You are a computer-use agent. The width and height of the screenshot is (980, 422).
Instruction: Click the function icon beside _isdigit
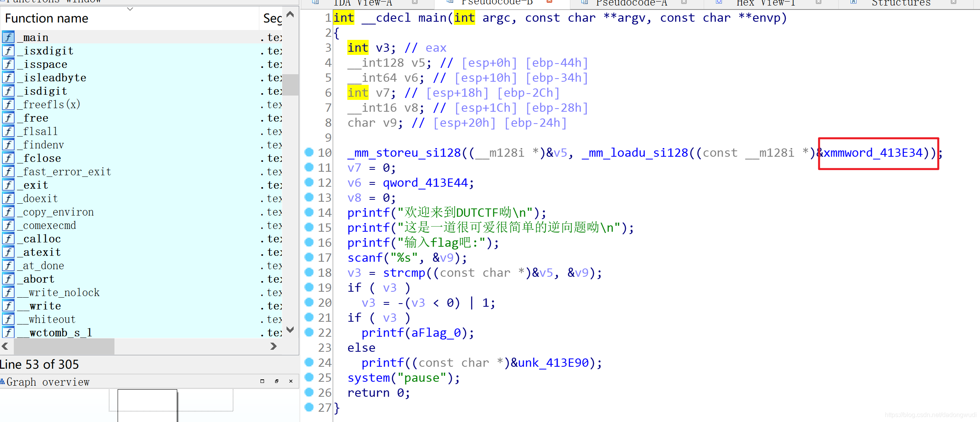tap(8, 91)
